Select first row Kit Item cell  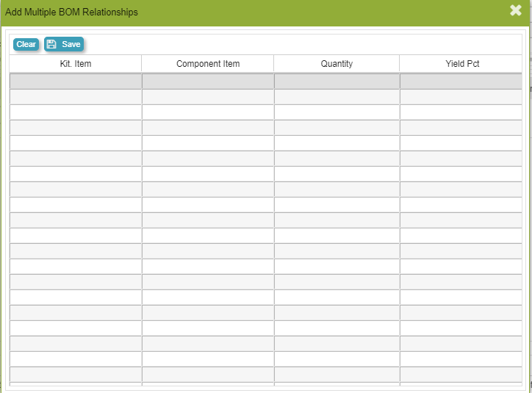pyautogui.click(x=76, y=82)
